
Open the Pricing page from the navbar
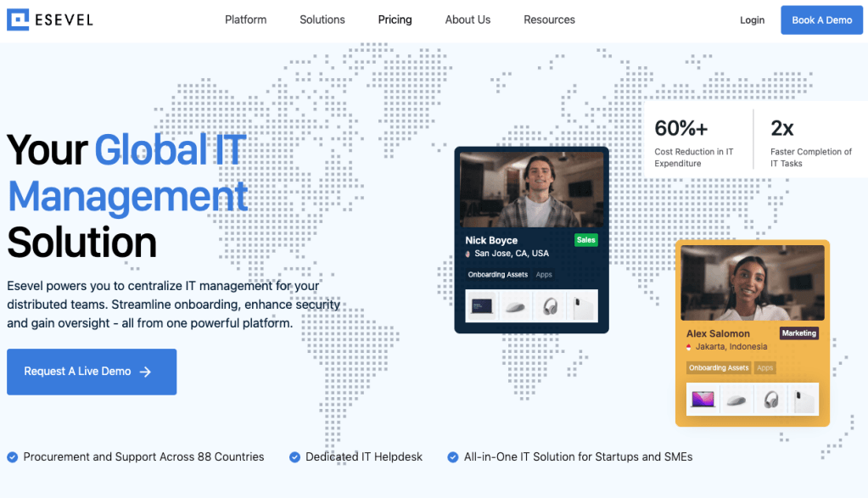[395, 20]
